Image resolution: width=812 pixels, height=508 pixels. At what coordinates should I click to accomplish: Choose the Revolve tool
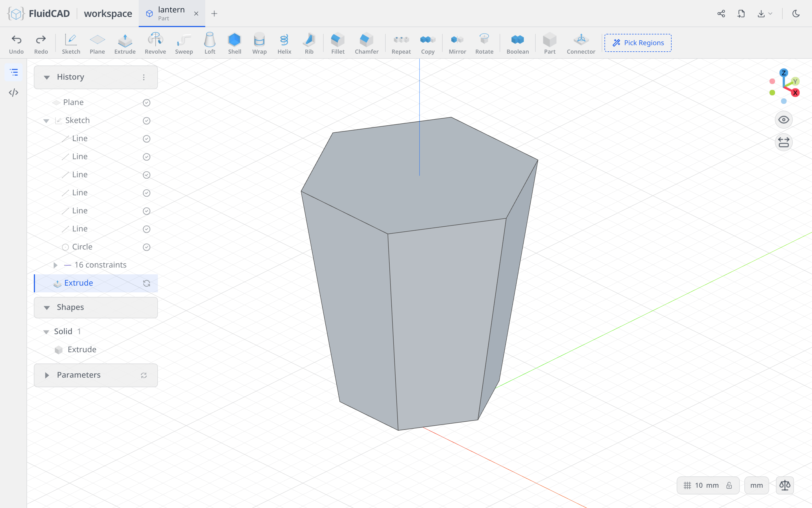pos(155,44)
